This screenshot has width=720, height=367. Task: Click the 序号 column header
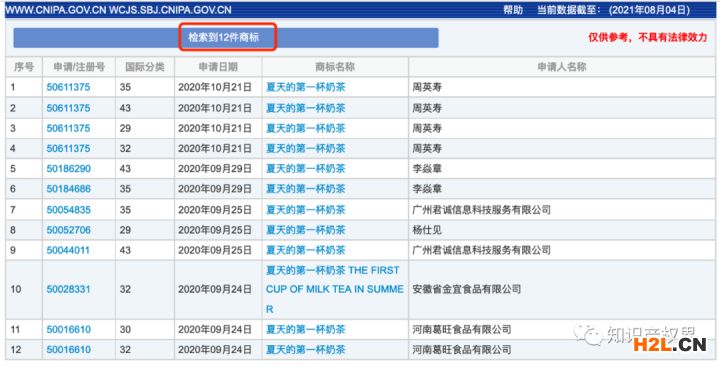(24, 67)
